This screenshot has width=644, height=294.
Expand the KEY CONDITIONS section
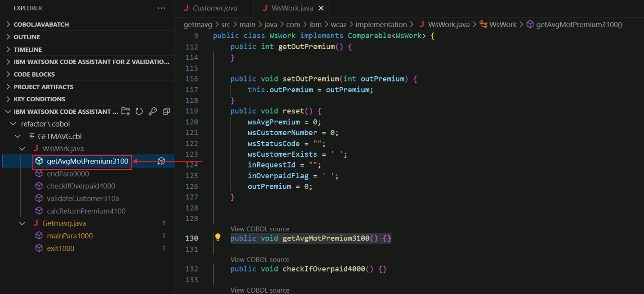click(x=8, y=99)
